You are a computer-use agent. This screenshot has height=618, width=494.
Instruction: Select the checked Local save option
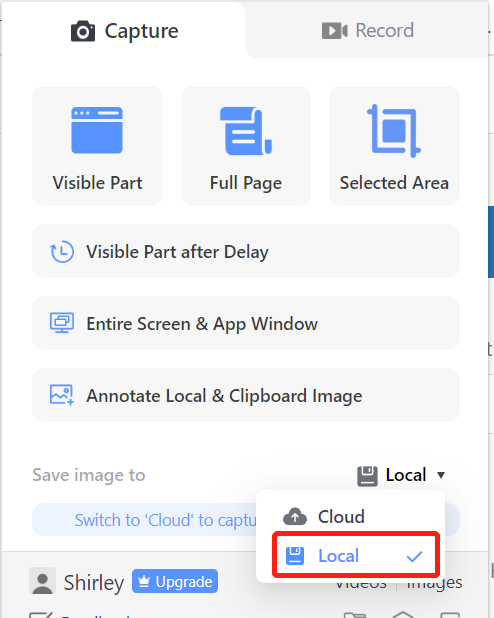356,554
